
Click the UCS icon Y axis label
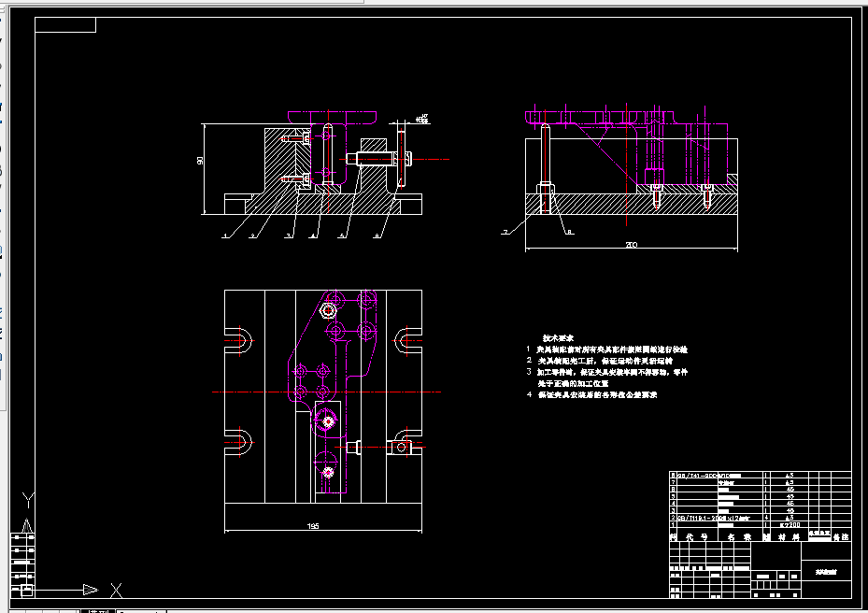click(28, 500)
